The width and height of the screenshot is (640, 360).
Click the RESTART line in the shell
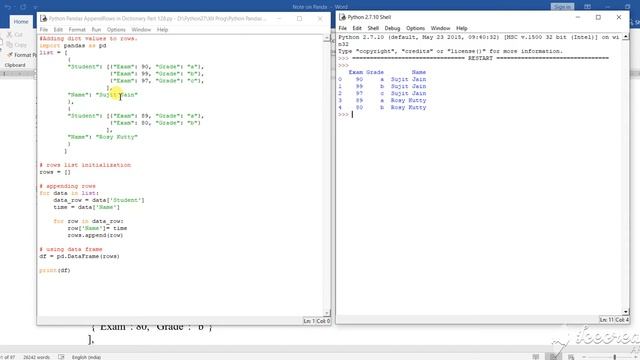pyautogui.click(x=480, y=58)
